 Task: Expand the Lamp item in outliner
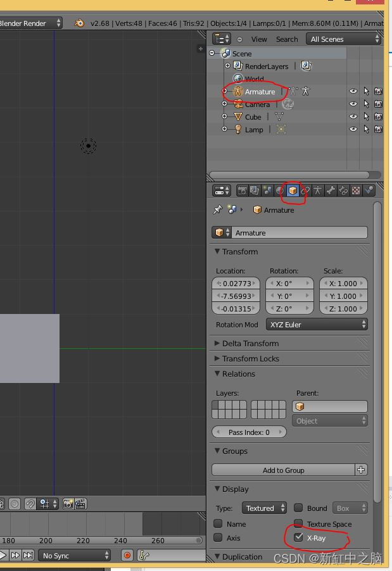(224, 129)
